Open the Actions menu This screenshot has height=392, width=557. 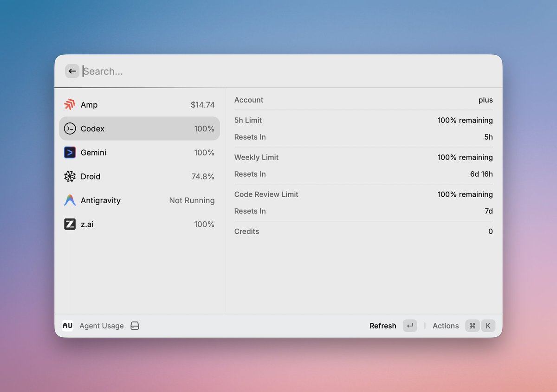click(445, 326)
